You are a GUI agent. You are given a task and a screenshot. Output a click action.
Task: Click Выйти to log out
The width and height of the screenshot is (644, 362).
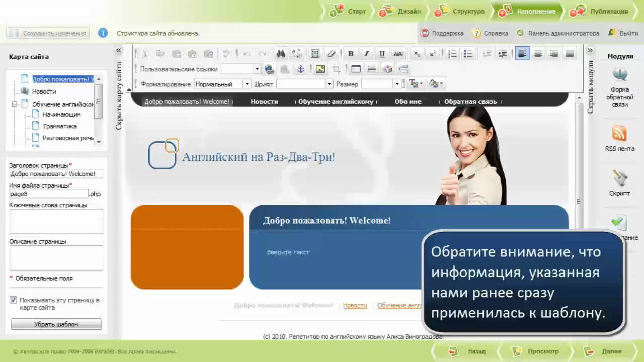623,33
